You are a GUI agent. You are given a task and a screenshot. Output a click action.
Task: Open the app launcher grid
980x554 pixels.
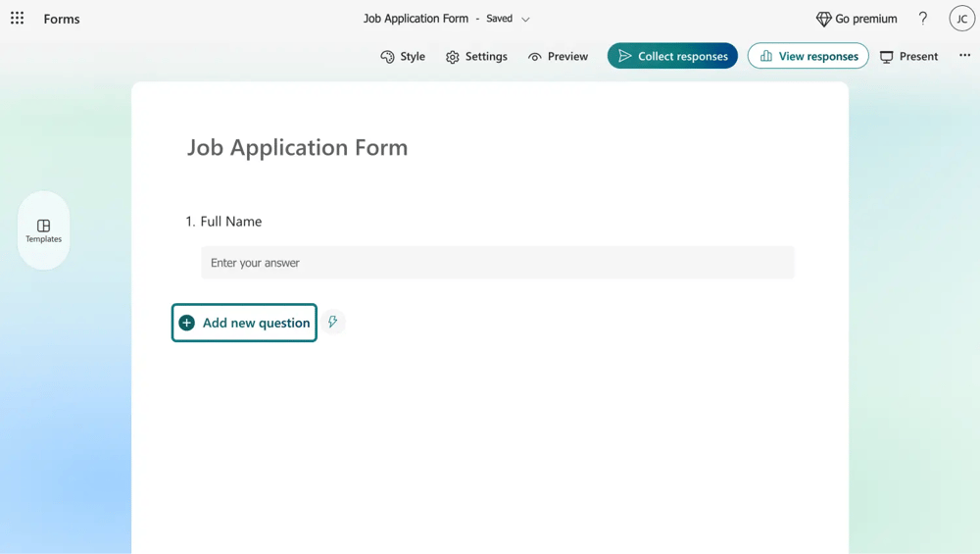click(18, 19)
